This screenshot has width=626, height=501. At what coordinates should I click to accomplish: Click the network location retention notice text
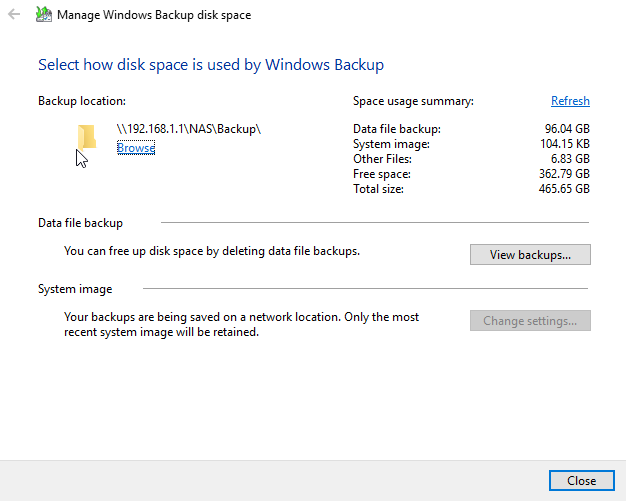242,324
